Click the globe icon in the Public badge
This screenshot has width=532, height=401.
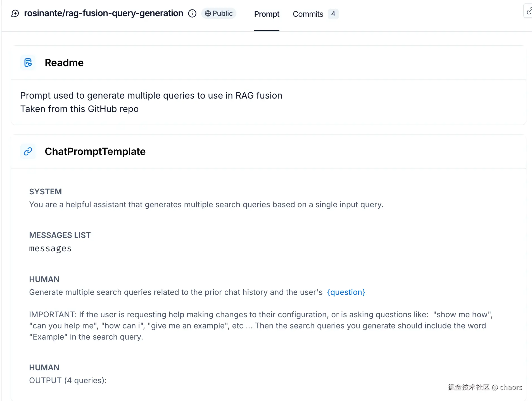point(208,13)
